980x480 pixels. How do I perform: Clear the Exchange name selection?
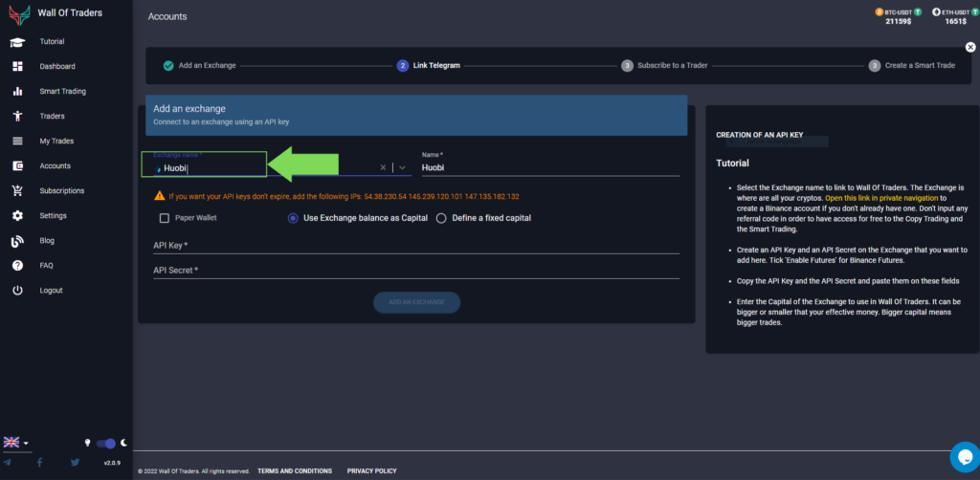383,168
